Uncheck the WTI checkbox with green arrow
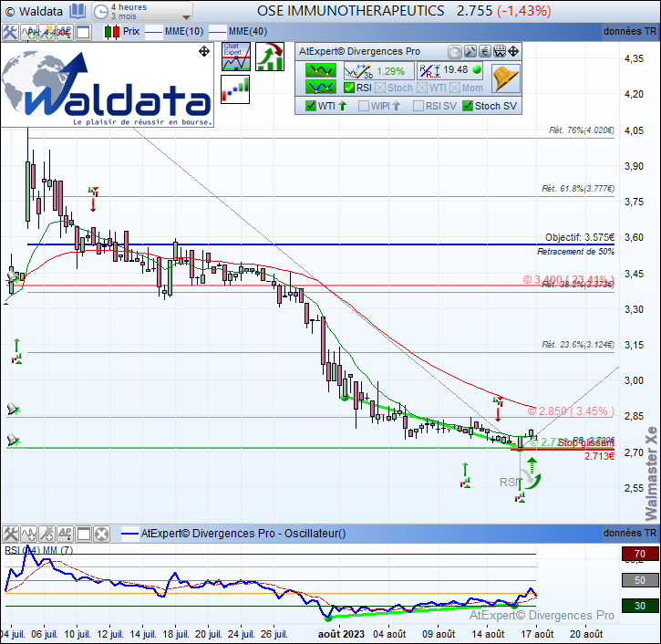The width and height of the screenshot is (661, 644). point(311,106)
